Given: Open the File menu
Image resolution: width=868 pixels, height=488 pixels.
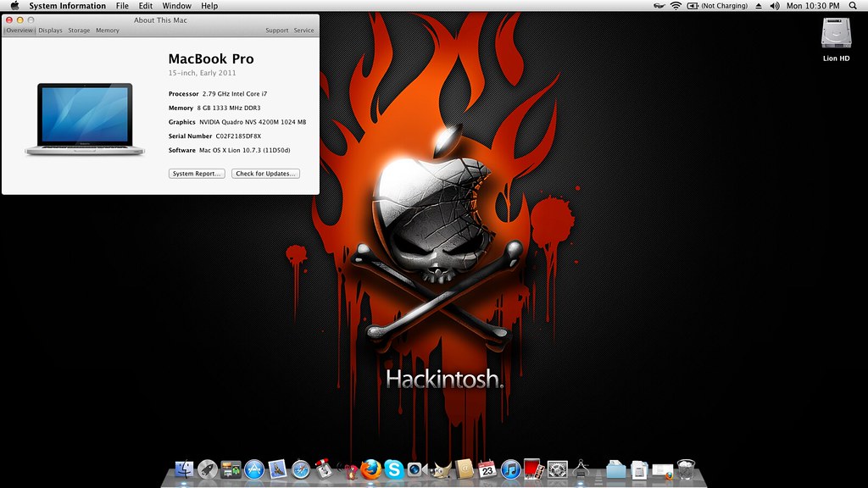Looking at the screenshot, I should 122,6.
